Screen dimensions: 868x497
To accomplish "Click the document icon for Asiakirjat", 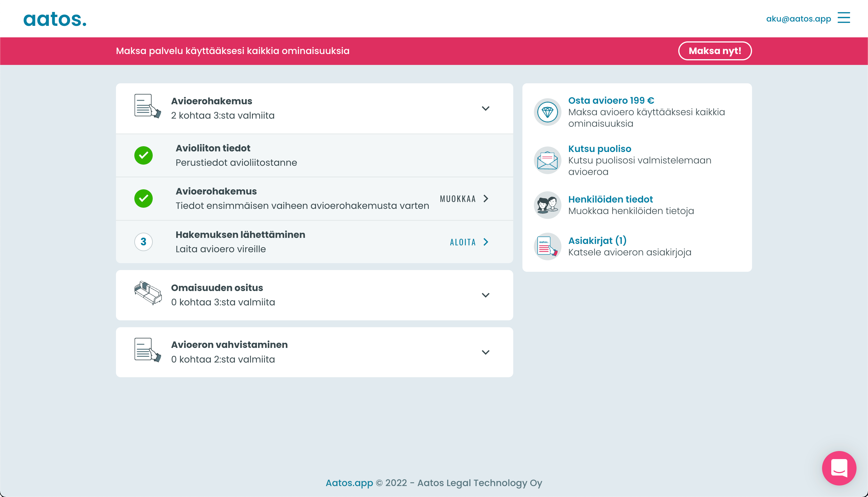I will (x=547, y=246).
